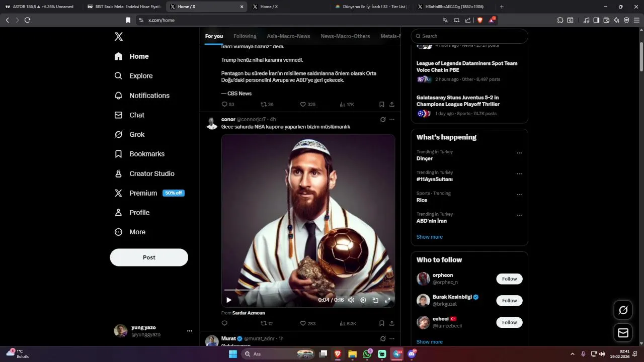Reply to conor's tweet
This screenshot has width=644, height=362.
pos(224,323)
